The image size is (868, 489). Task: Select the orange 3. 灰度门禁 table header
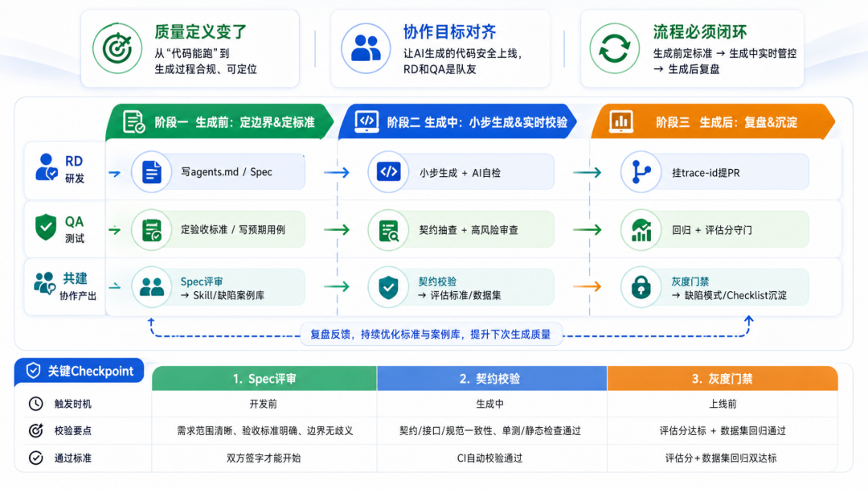[x=723, y=379]
